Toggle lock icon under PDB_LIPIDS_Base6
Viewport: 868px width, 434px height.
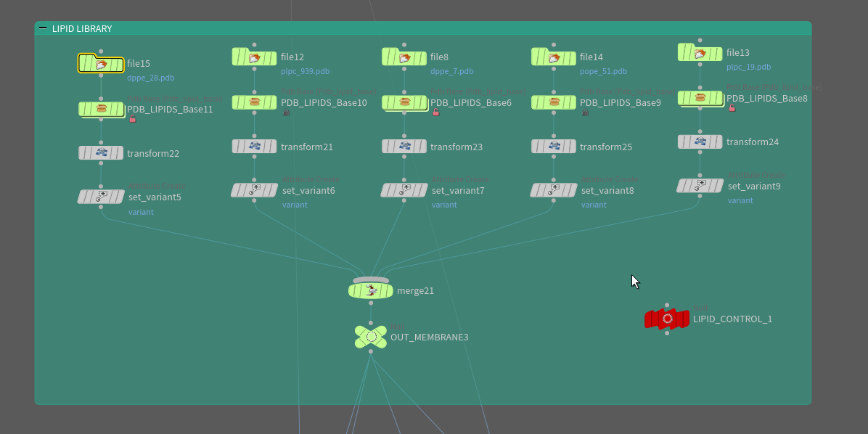[435, 112]
